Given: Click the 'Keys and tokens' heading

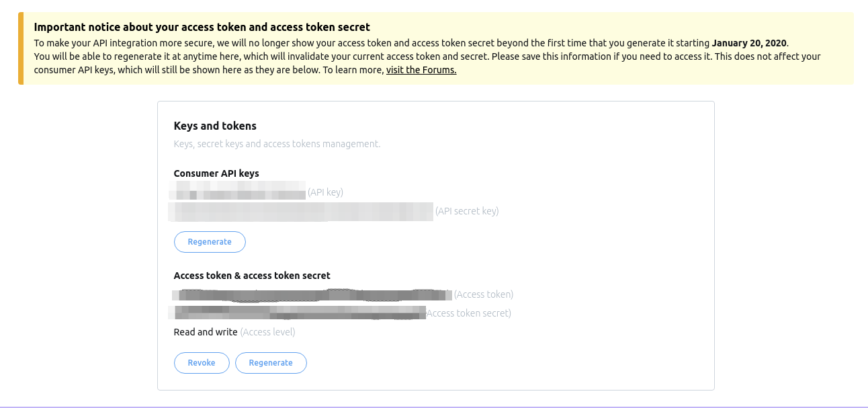Looking at the screenshot, I should coord(215,126).
